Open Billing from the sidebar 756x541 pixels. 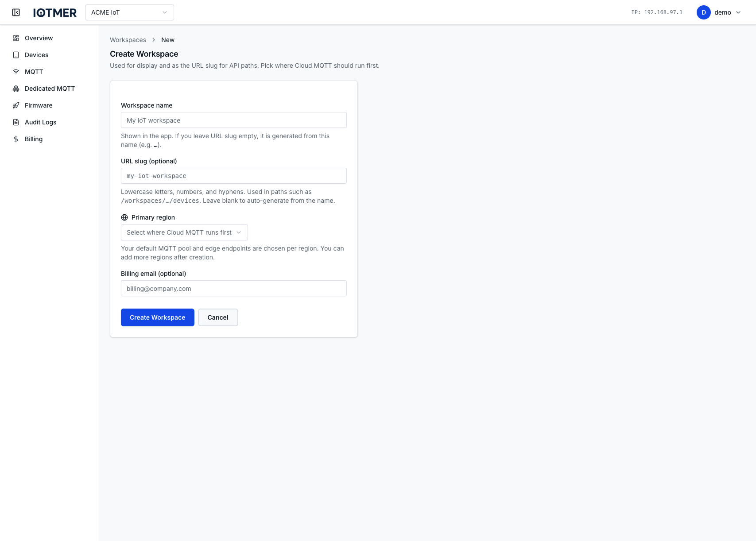[x=34, y=139]
